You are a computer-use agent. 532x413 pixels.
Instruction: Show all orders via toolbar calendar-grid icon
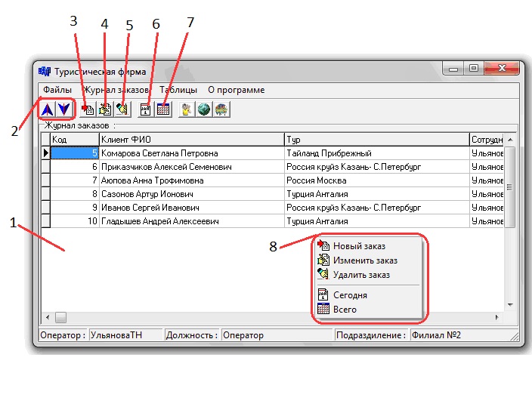tap(162, 110)
